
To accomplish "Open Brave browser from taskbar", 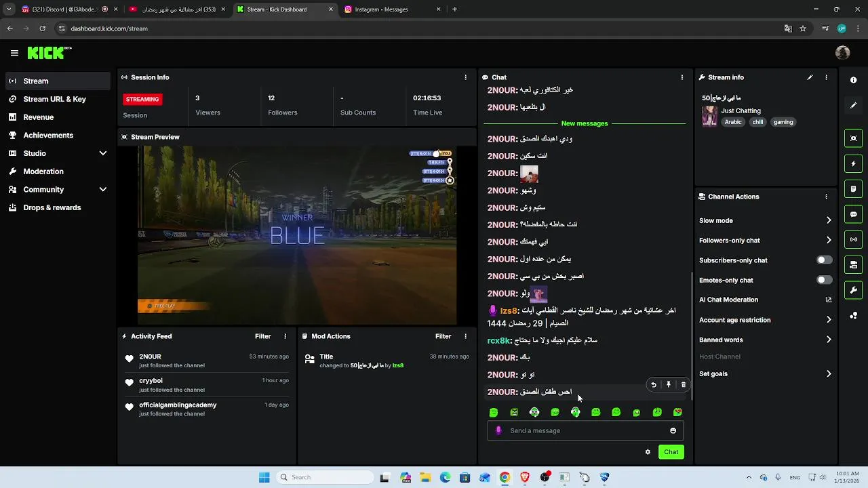I will 524,477.
